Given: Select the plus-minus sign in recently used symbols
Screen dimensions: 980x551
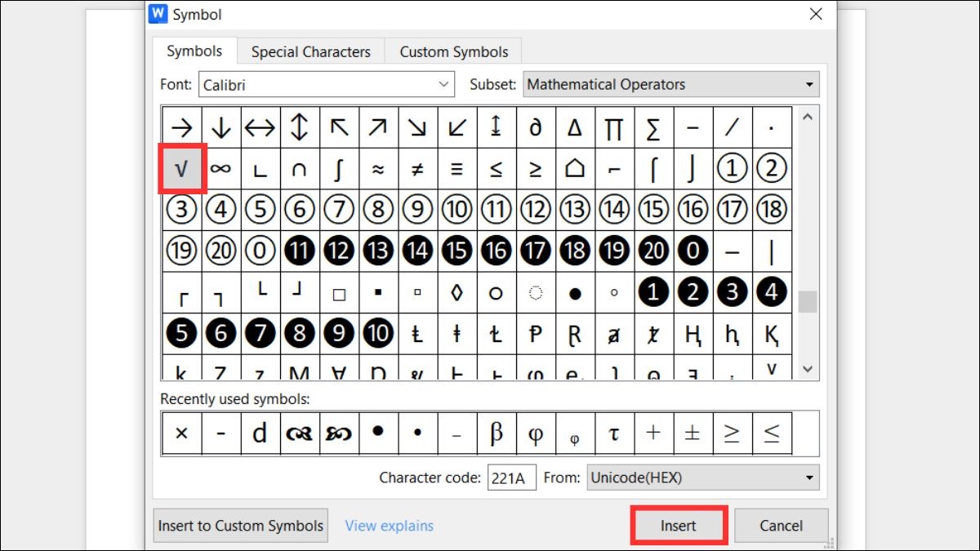Looking at the screenshot, I should pyautogui.click(x=693, y=433).
